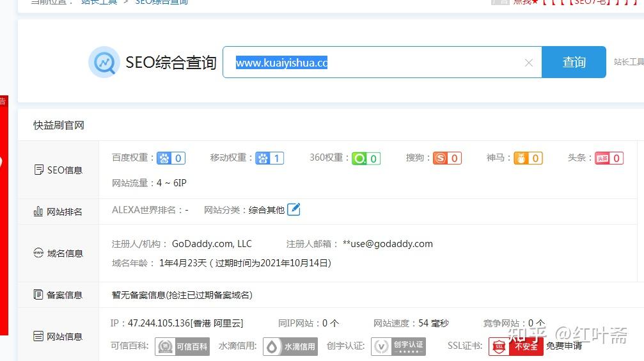Click the 网站信息 list icon
The image size is (644, 361).
coord(38,336)
